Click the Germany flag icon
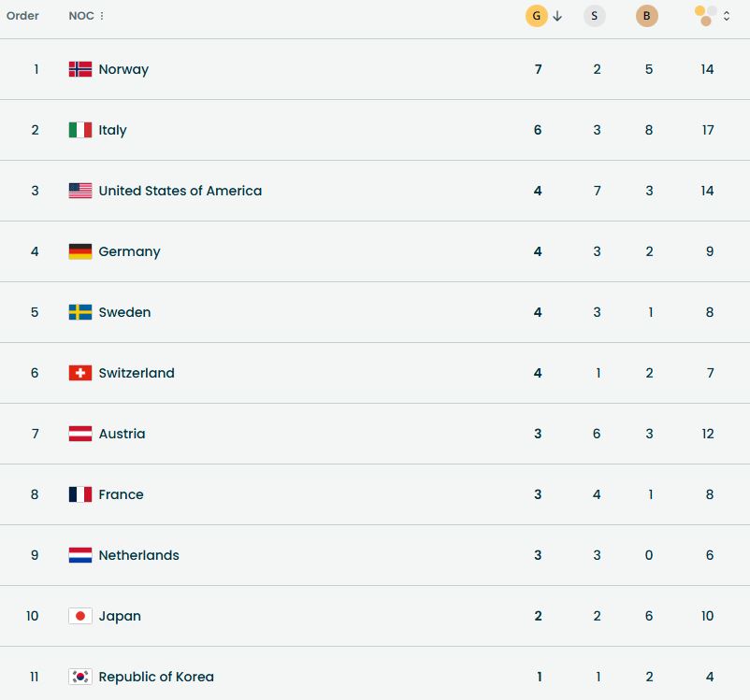The image size is (750, 700). (80, 251)
